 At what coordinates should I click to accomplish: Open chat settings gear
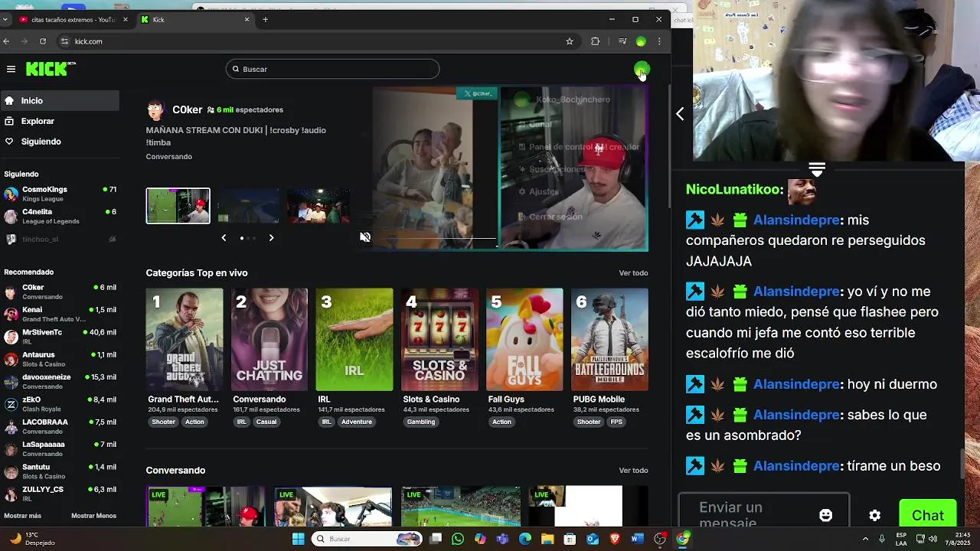[875, 516]
